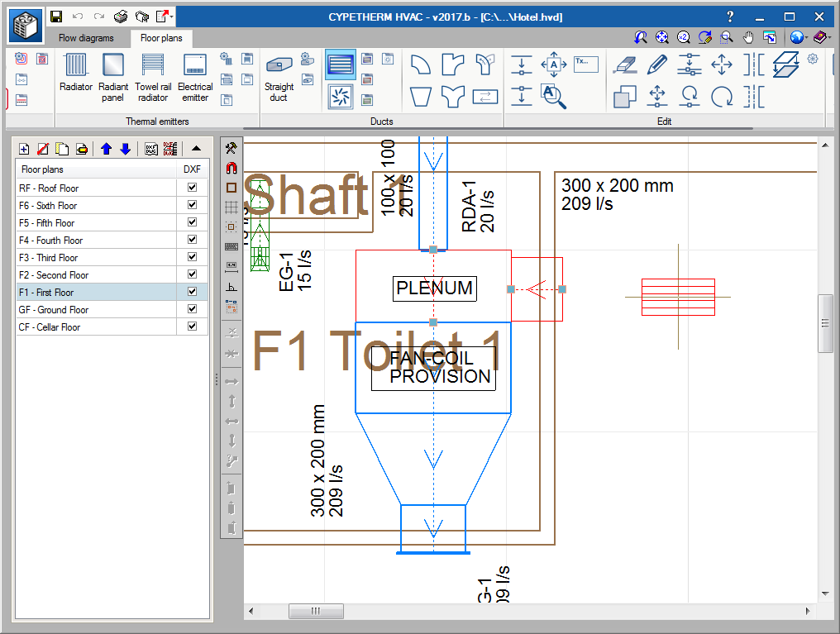
Task: Select the Electrical emitter tool
Action: click(x=195, y=73)
